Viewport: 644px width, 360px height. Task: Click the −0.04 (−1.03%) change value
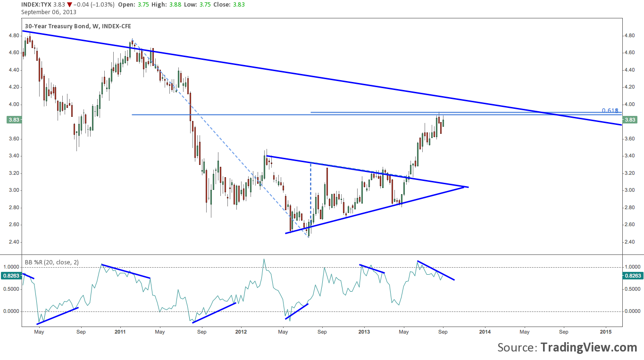94,4
